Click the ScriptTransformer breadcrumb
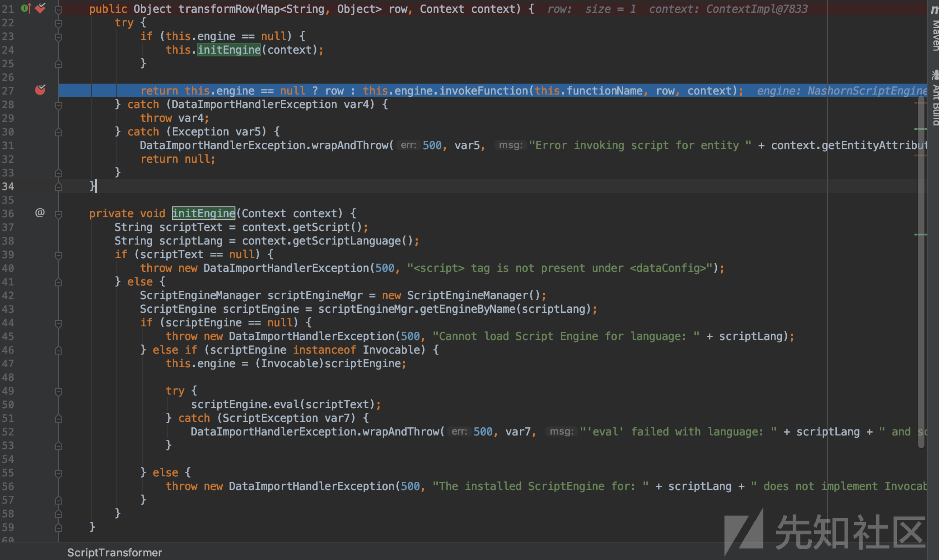The image size is (939, 560). pyautogui.click(x=115, y=552)
